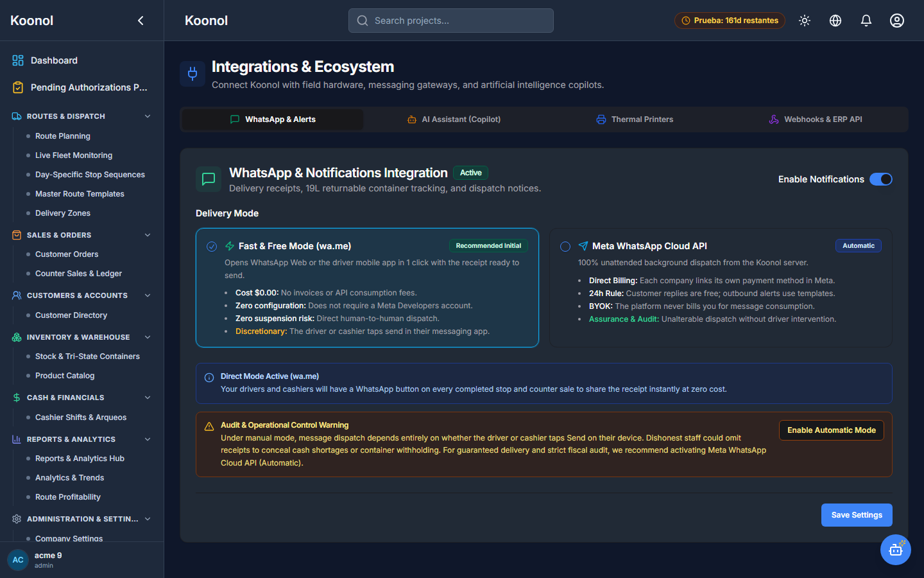Click the Search projects field
924x578 pixels.
pyautogui.click(x=451, y=21)
